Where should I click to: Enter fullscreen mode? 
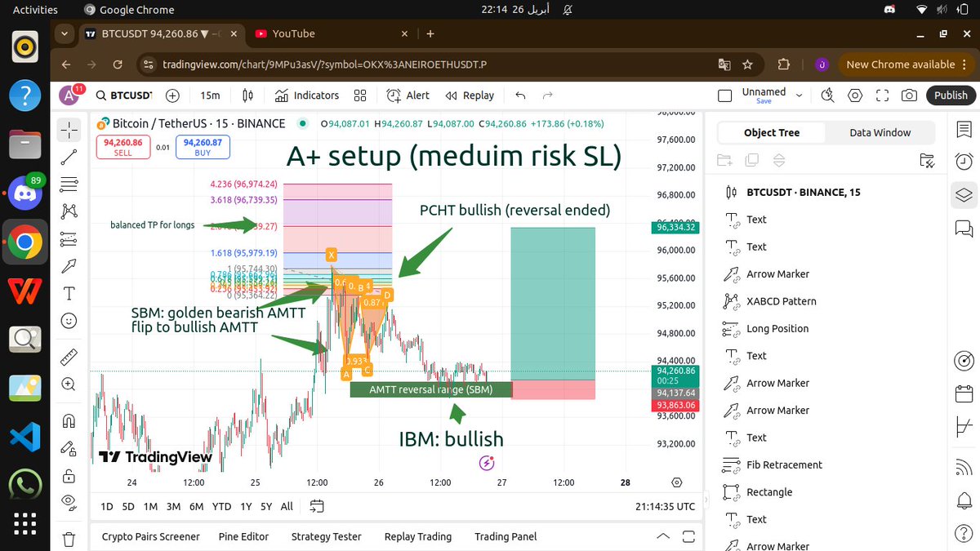pos(882,96)
